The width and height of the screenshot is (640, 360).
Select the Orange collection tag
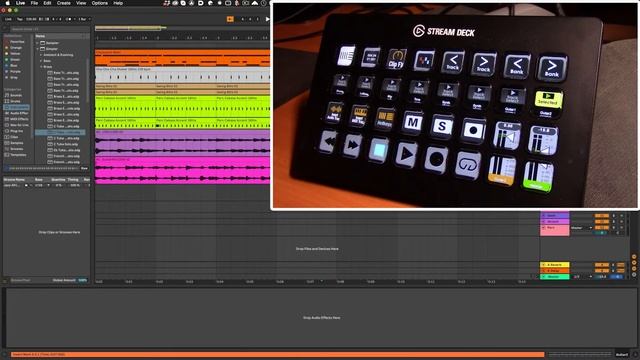[x=16, y=48]
